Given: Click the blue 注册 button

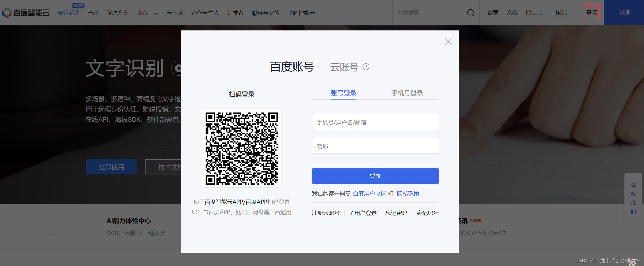Looking at the screenshot, I should point(624,12).
